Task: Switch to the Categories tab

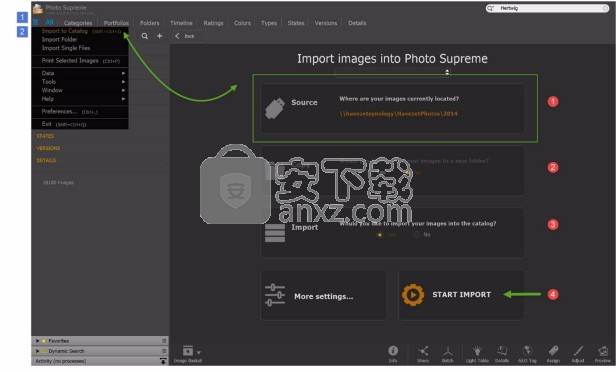Action: [78, 23]
